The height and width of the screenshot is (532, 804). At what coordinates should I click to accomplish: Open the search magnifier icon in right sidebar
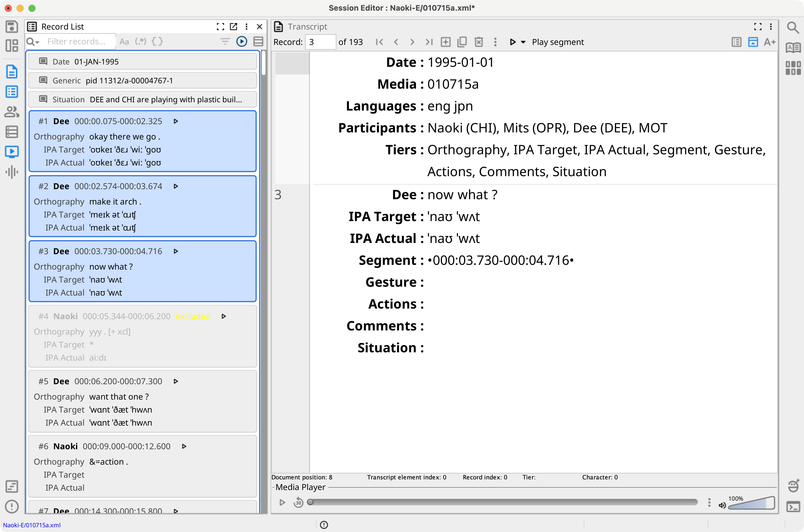tap(793, 27)
